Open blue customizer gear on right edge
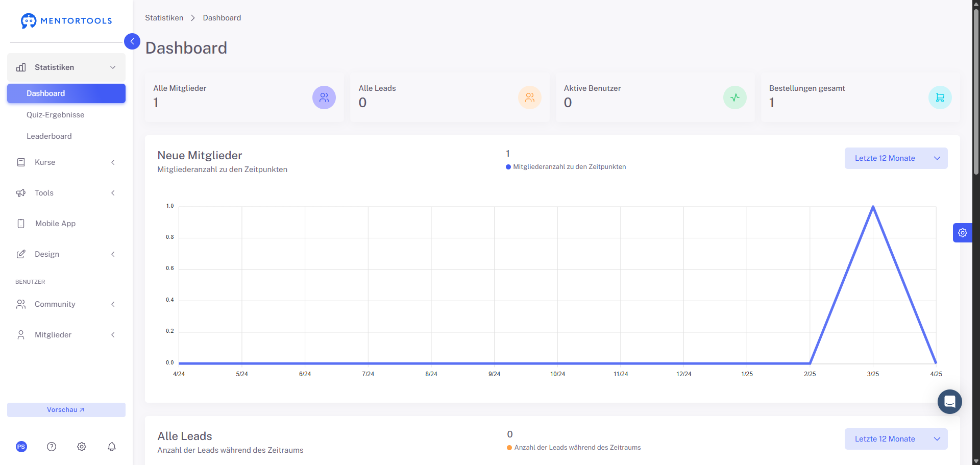Screen dimensions: 980x465 (963, 233)
